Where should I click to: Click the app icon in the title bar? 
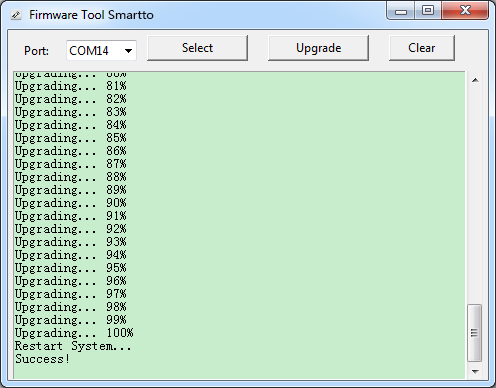[16, 15]
